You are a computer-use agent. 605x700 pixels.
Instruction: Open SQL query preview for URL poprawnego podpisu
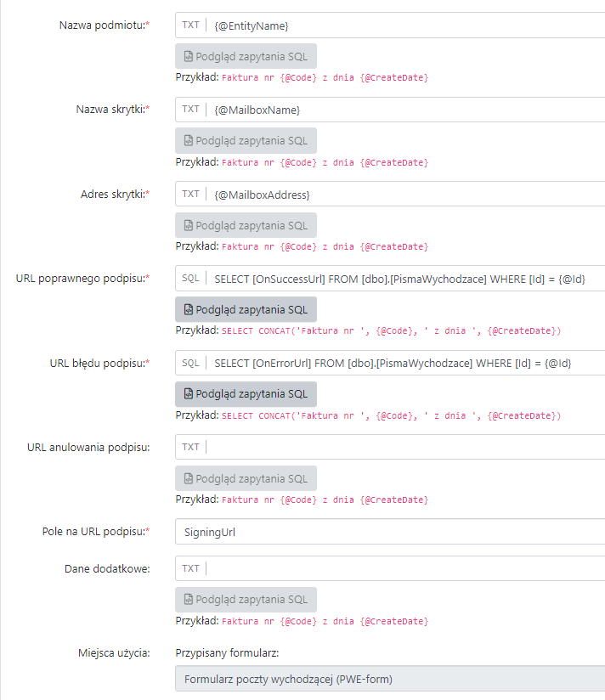click(246, 309)
